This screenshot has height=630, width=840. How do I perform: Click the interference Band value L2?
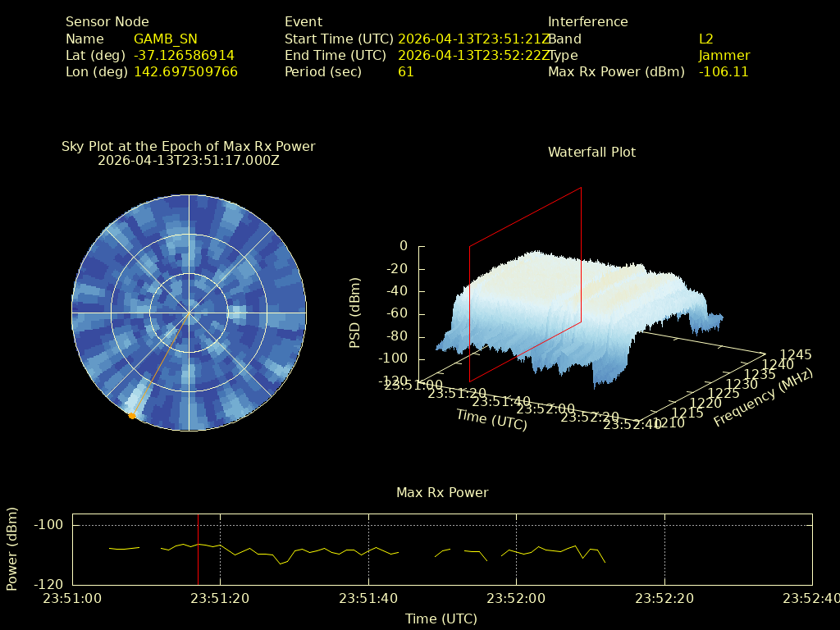(705, 39)
